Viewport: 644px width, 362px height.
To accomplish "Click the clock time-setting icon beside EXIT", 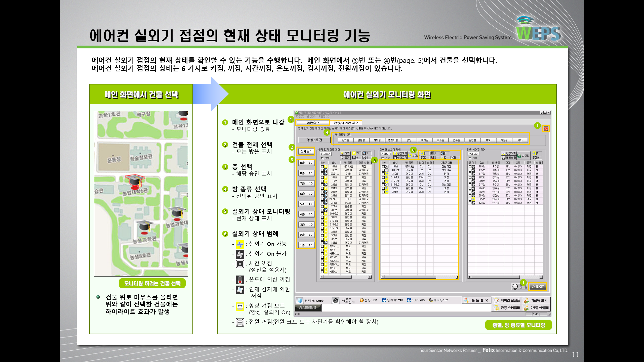I will pyautogui.click(x=515, y=286).
